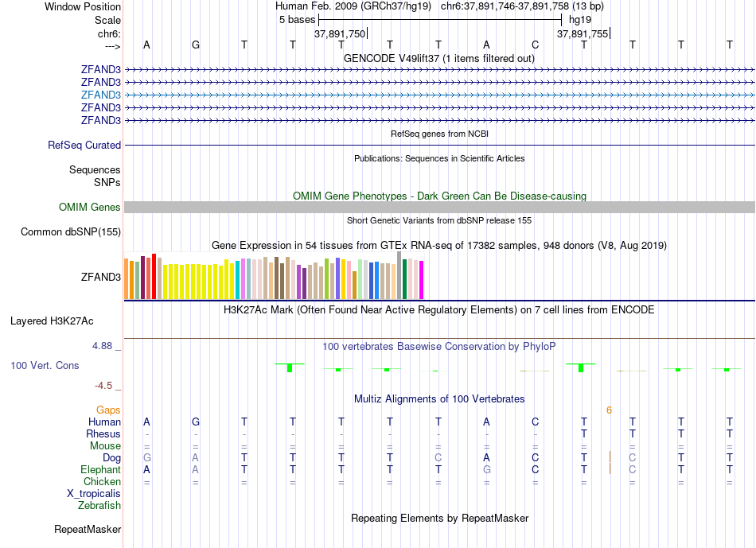
Task: Select the Scale track label
Action: [107, 20]
